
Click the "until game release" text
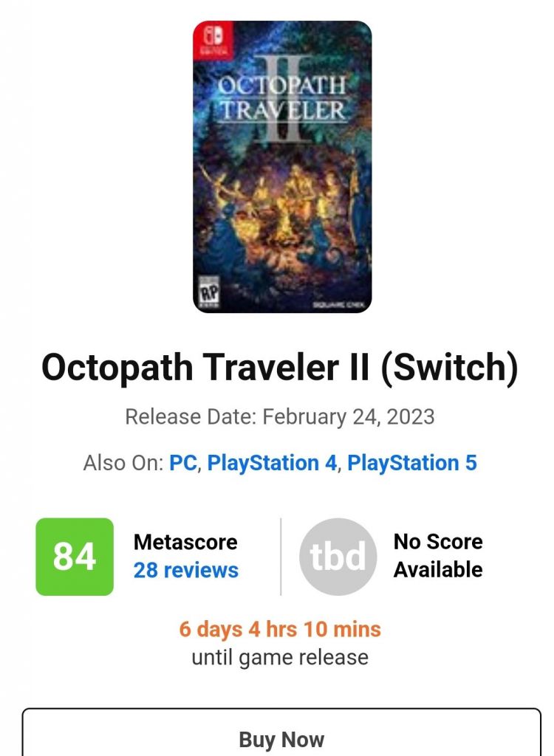280,657
